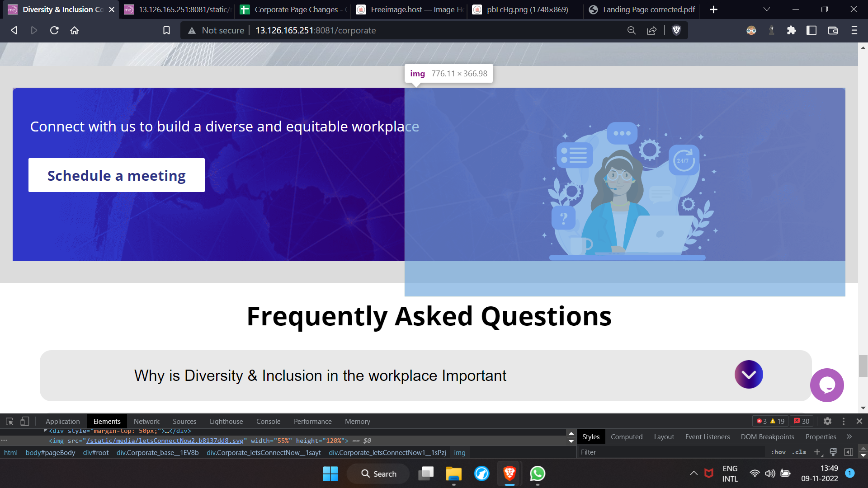Open the letsConnectNow2 SVG source link
868x488 pixels.
(165, 441)
